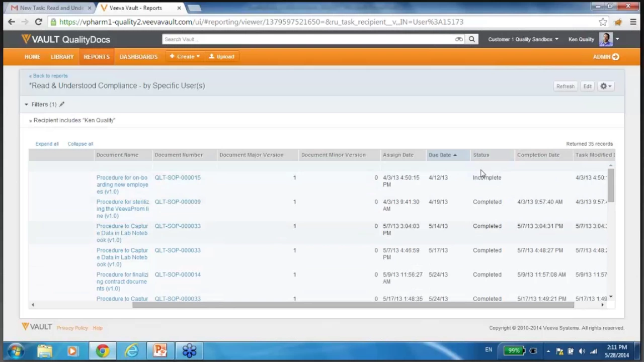The image size is (644, 362).
Task: Open the LIBRARY tab
Action: point(62,57)
